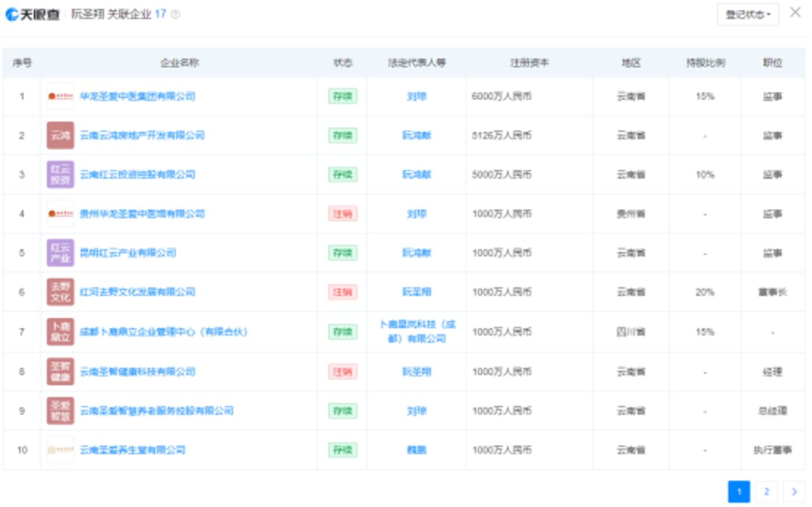Click the purple 红云产业 logo icon
The width and height of the screenshot is (812, 507).
(x=60, y=253)
